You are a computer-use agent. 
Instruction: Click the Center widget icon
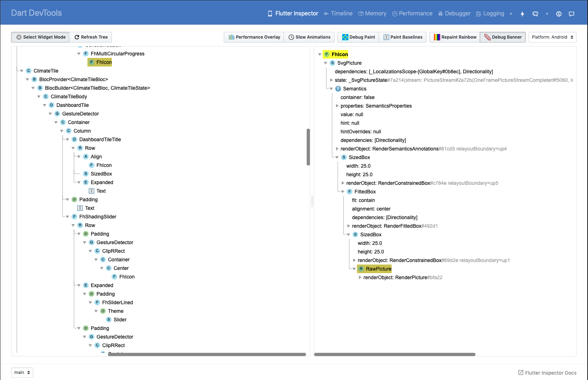(109, 268)
